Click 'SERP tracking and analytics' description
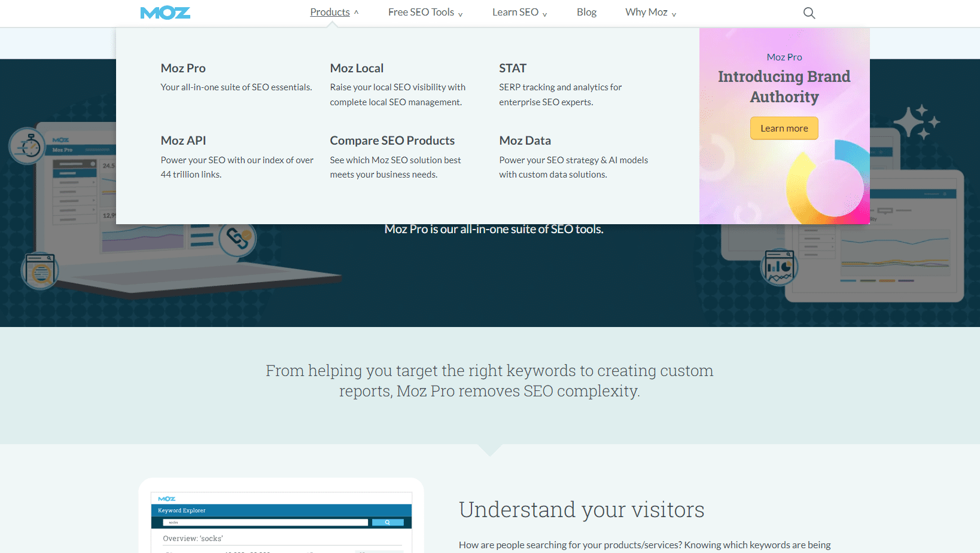Image resolution: width=980 pixels, height=553 pixels. click(561, 94)
